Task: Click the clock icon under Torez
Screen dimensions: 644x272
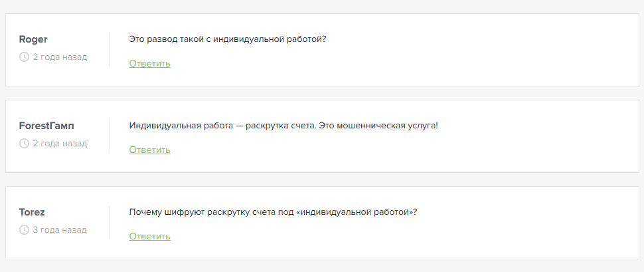Action: [25, 230]
